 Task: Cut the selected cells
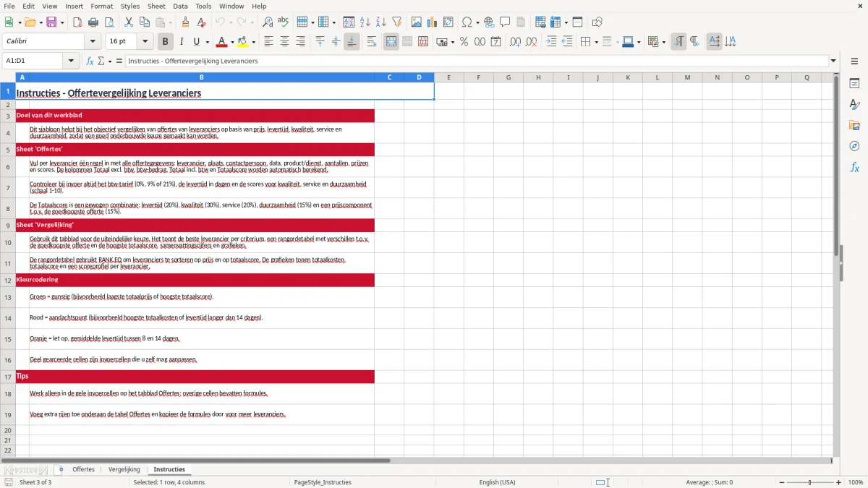tap(129, 22)
